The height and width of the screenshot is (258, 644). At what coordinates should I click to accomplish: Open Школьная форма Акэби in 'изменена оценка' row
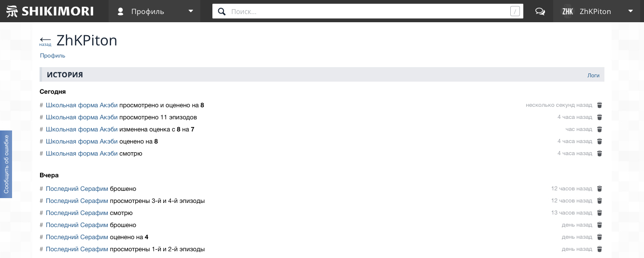[x=82, y=129]
